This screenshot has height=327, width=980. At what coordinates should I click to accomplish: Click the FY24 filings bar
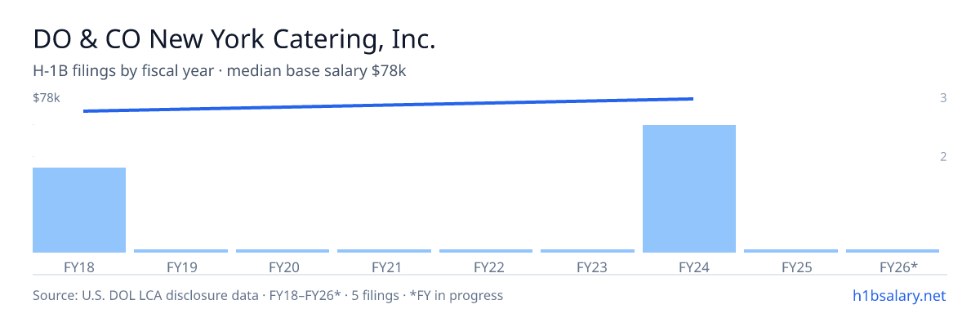(689, 189)
